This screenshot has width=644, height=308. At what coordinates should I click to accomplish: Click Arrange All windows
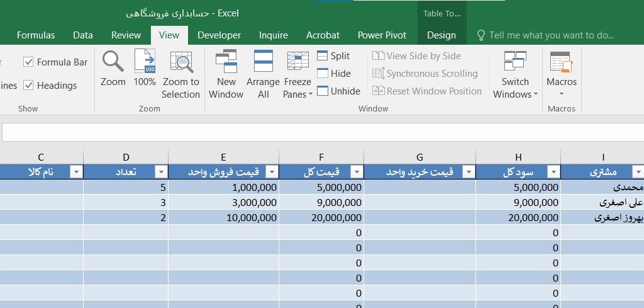(264, 74)
